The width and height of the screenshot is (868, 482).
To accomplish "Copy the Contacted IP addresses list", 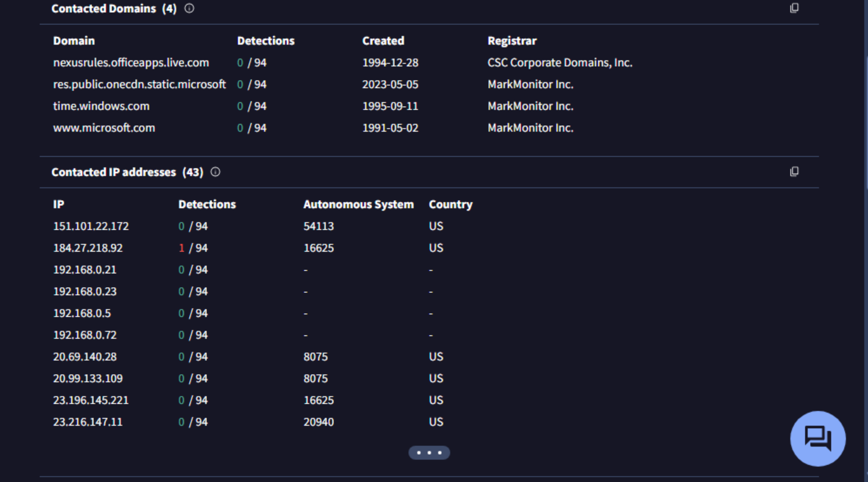I will (x=794, y=172).
